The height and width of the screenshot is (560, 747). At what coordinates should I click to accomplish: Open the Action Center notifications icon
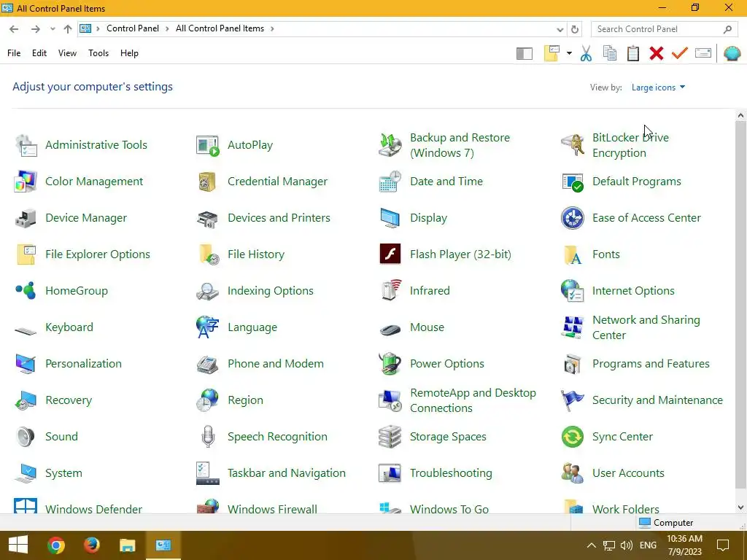coord(723,545)
